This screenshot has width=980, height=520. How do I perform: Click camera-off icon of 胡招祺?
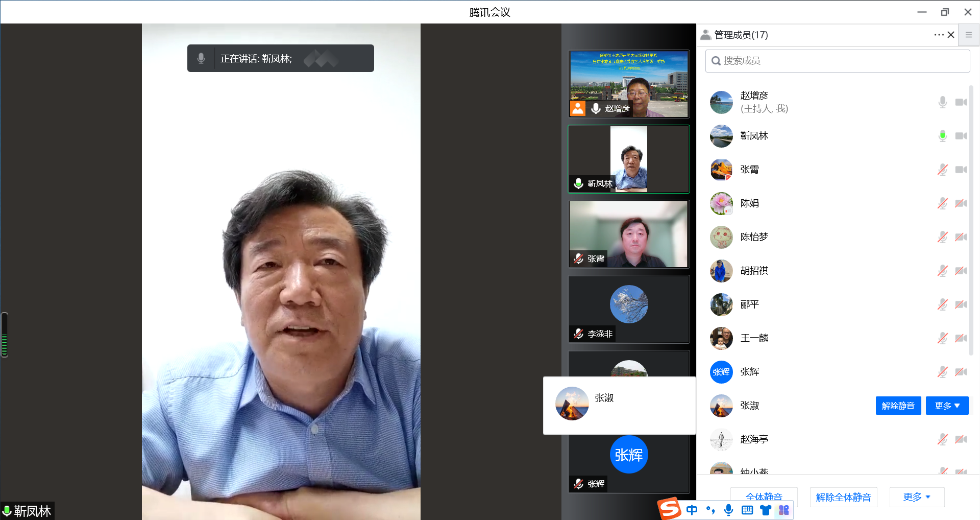(961, 271)
